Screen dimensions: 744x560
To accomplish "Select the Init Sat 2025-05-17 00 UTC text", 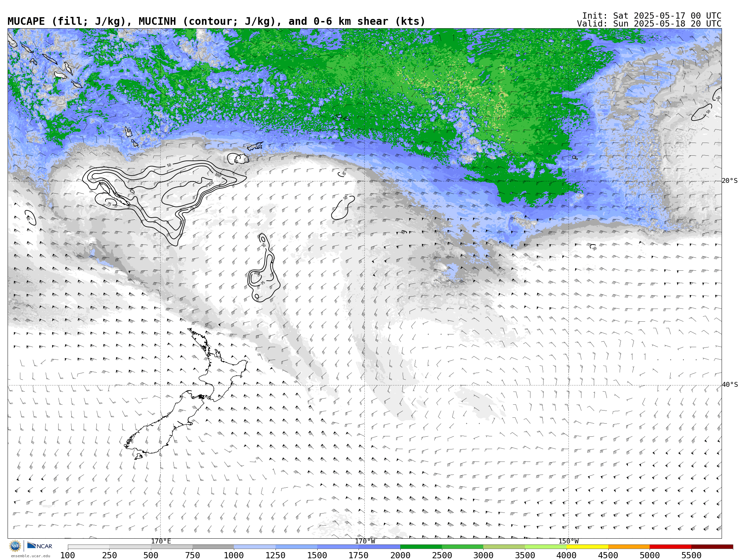I will click(652, 16).
